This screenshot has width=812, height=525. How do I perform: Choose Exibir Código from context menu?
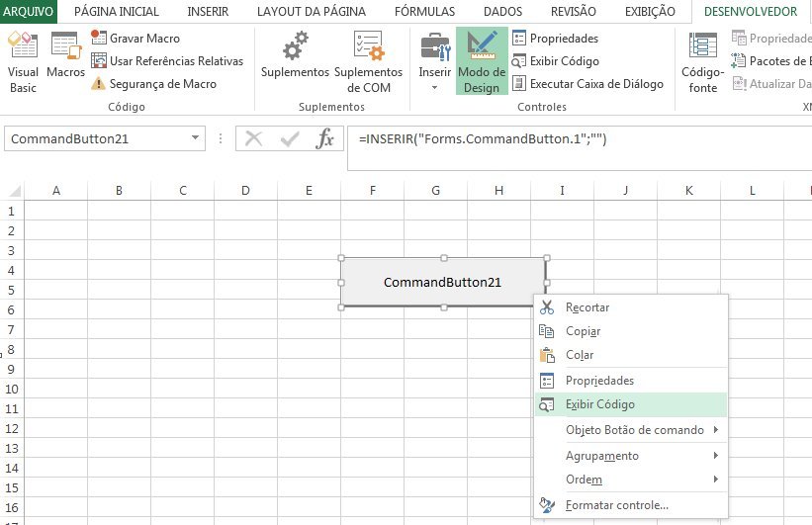coord(600,404)
